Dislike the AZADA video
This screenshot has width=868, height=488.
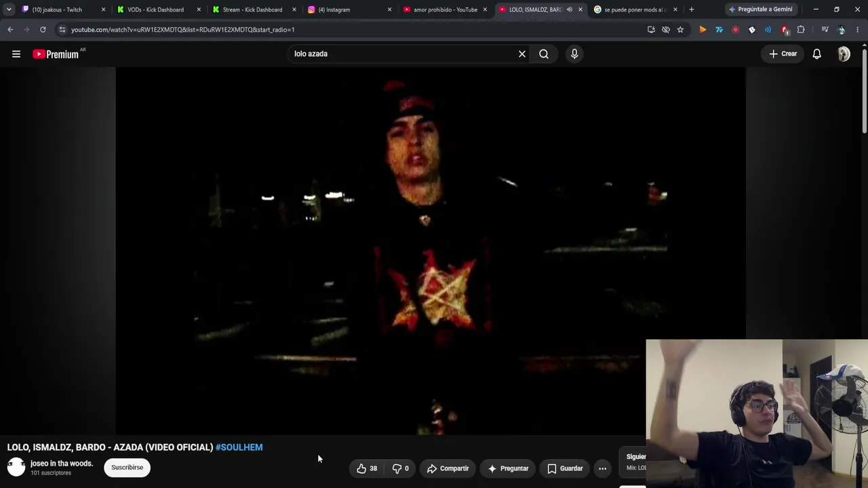401,468
